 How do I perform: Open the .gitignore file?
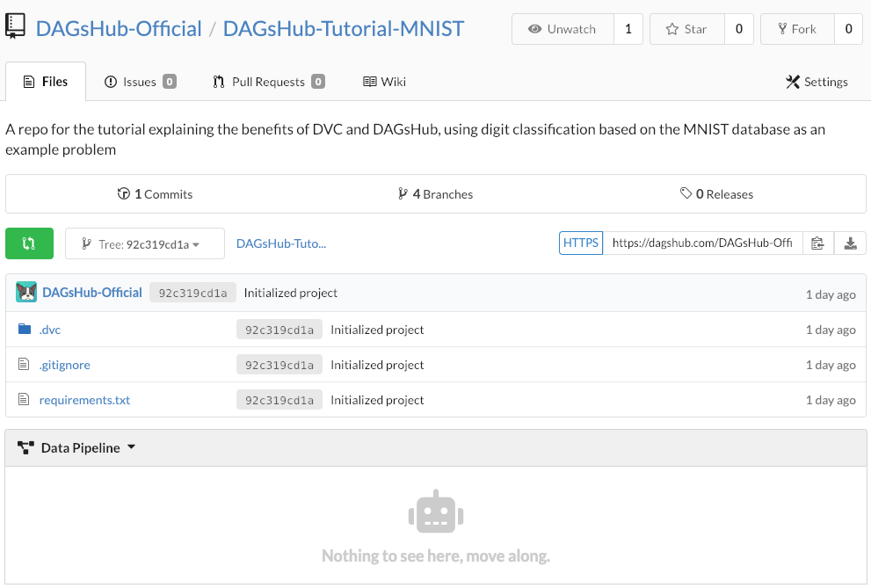coord(64,365)
